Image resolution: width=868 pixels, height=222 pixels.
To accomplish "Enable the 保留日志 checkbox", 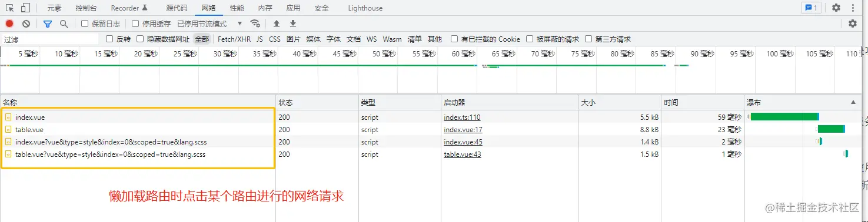I will pyautogui.click(x=85, y=23).
